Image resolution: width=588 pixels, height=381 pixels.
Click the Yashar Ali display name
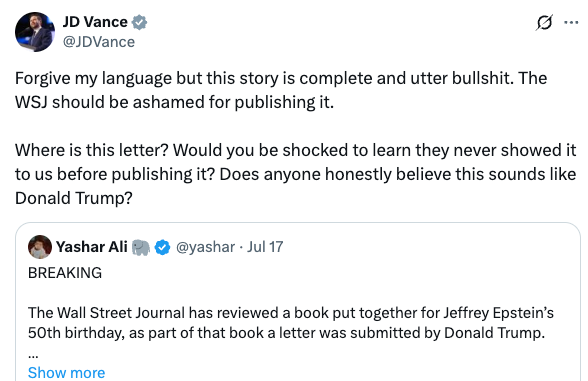click(x=92, y=247)
